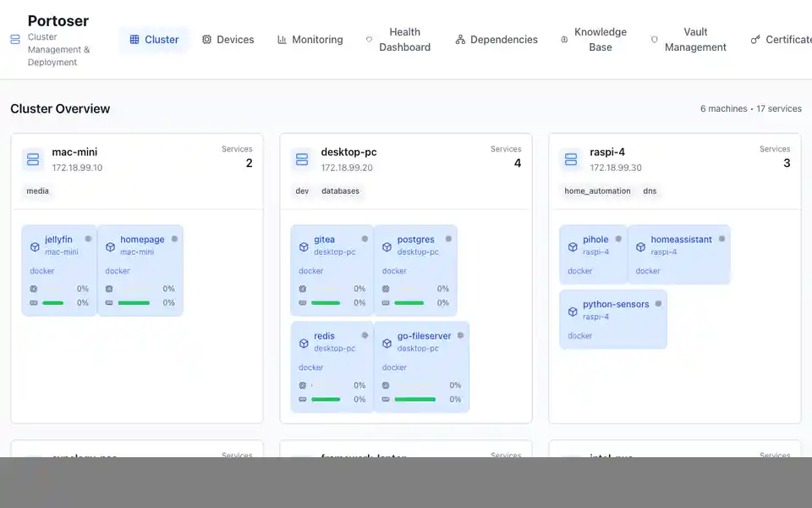812x508 pixels.
Task: Click the mac-mini server icon
Action: tap(33, 159)
